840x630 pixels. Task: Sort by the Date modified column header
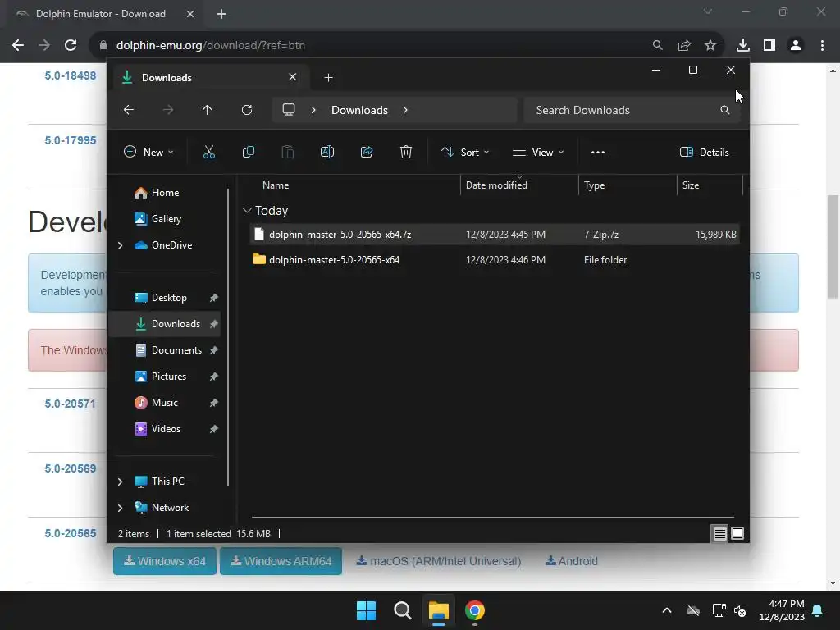(x=518, y=185)
